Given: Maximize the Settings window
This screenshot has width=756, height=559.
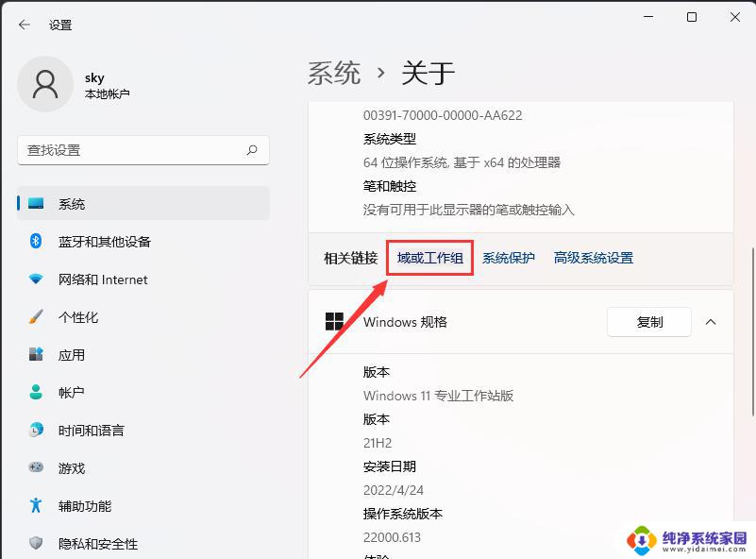Looking at the screenshot, I should (x=692, y=17).
